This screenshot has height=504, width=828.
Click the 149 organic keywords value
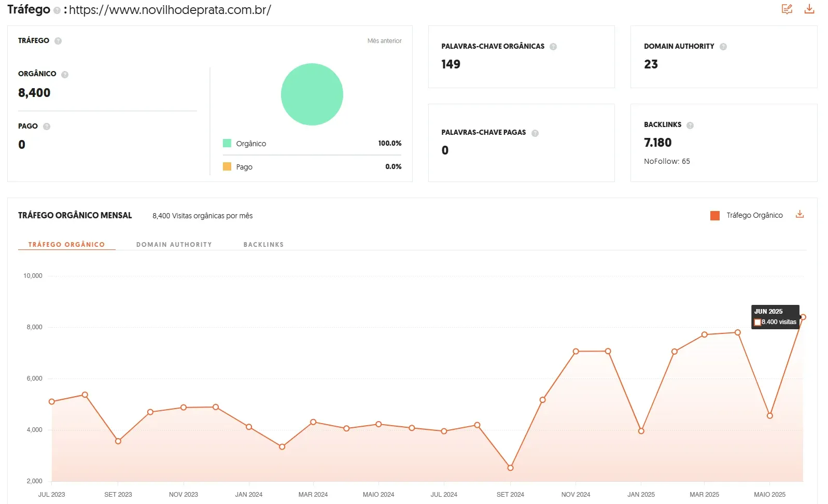click(x=451, y=64)
